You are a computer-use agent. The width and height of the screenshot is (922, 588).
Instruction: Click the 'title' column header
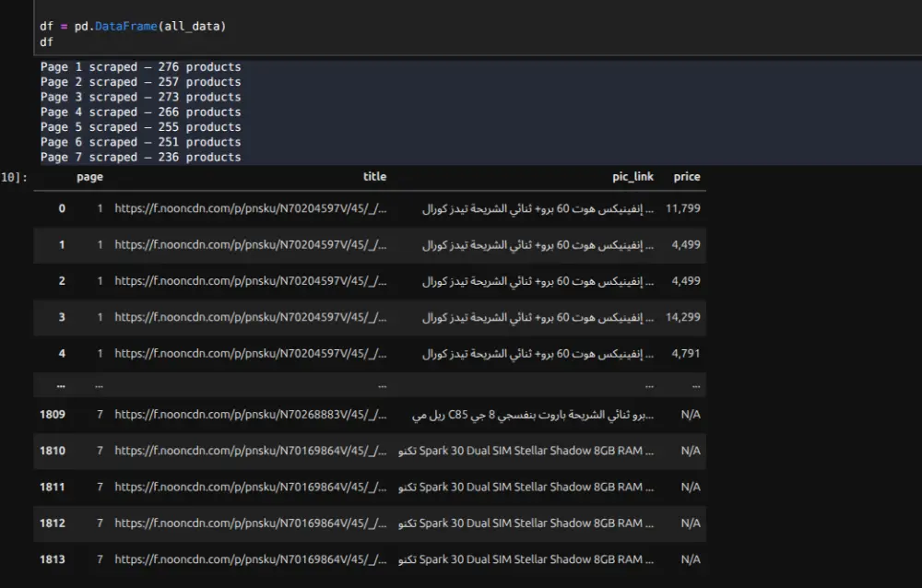(x=374, y=176)
